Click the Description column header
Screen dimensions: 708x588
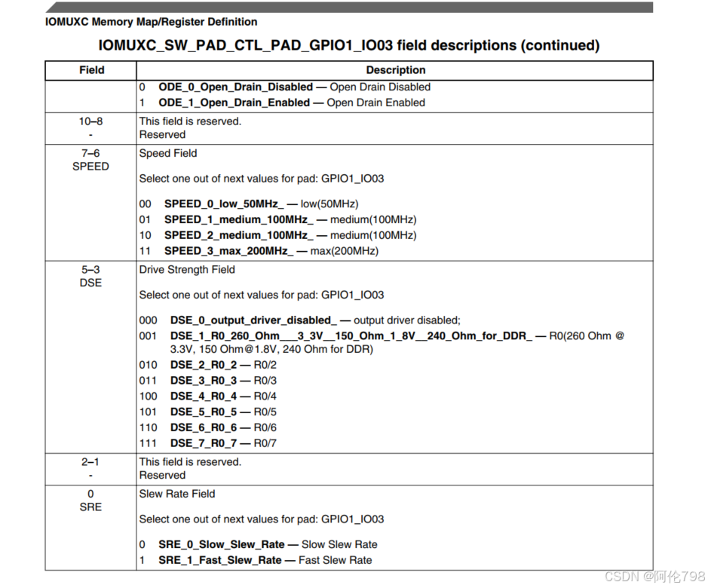[x=395, y=70]
